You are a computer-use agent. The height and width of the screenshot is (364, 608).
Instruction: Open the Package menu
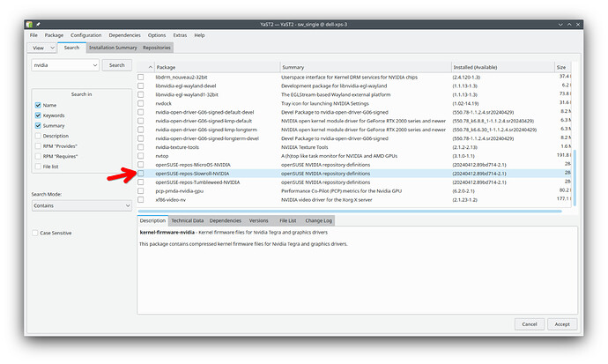point(54,35)
